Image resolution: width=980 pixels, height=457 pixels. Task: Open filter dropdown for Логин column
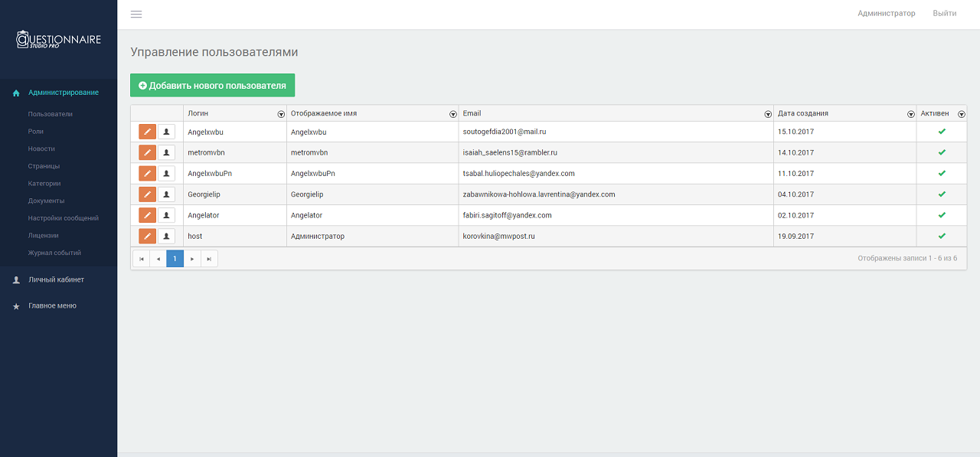[x=281, y=114]
